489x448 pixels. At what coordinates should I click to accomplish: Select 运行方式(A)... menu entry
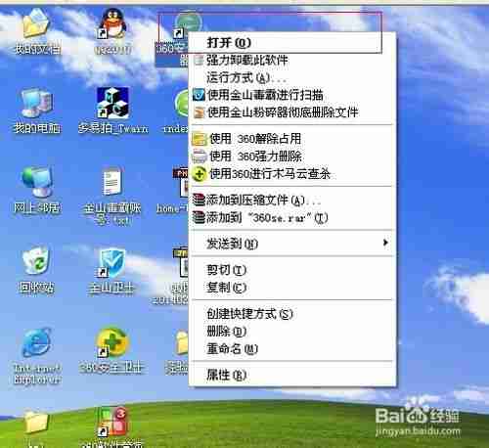point(292,77)
